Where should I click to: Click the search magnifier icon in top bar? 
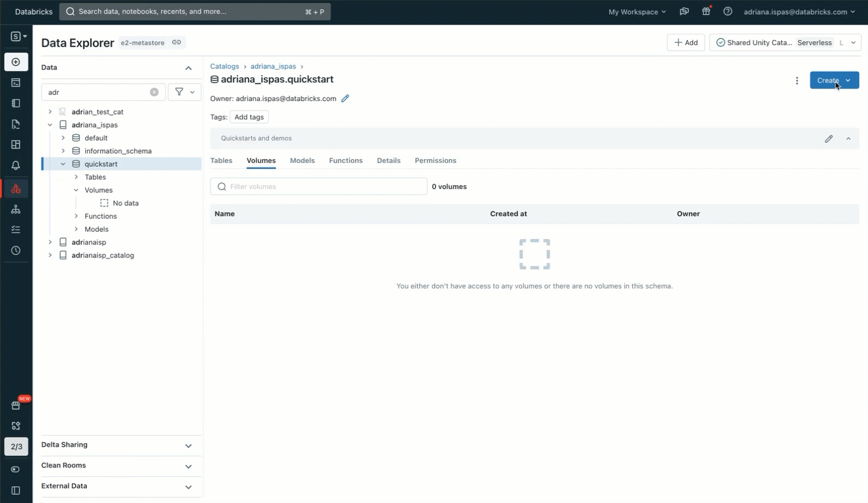coord(71,11)
